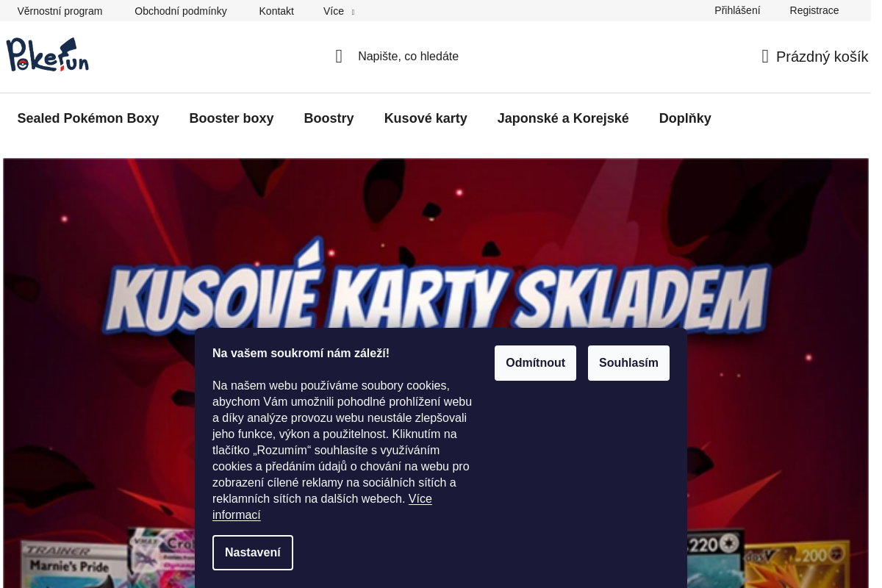Open the Prázdný košík cart text
The height and width of the screenshot is (588, 882).
tap(822, 57)
